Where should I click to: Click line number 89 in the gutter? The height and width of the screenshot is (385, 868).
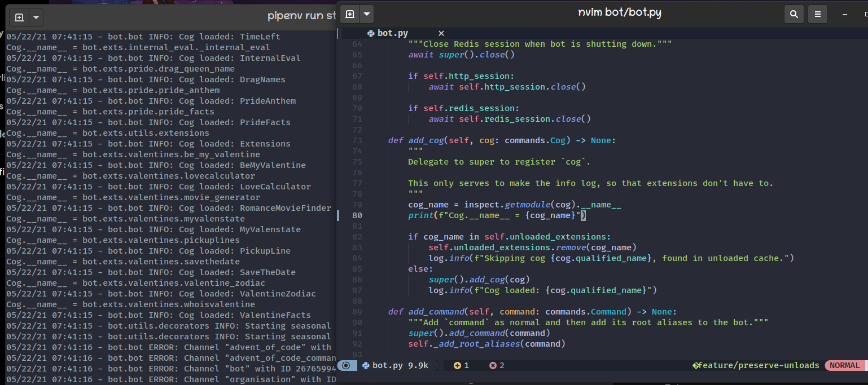(x=357, y=312)
